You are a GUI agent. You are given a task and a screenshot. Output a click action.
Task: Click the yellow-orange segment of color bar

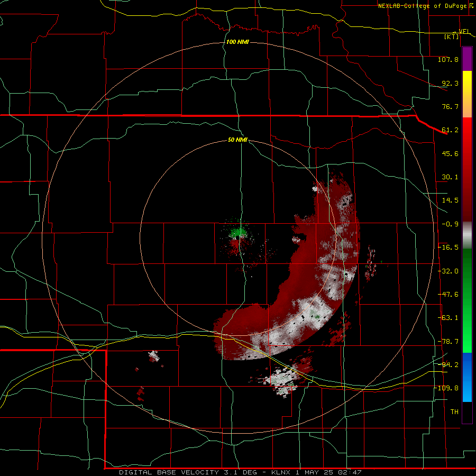467,94
